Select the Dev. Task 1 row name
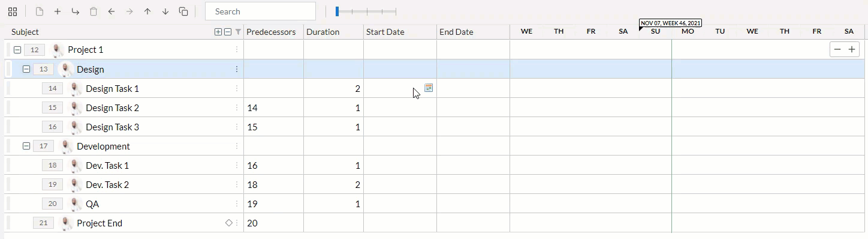This screenshot has height=239, width=868. 107,165
